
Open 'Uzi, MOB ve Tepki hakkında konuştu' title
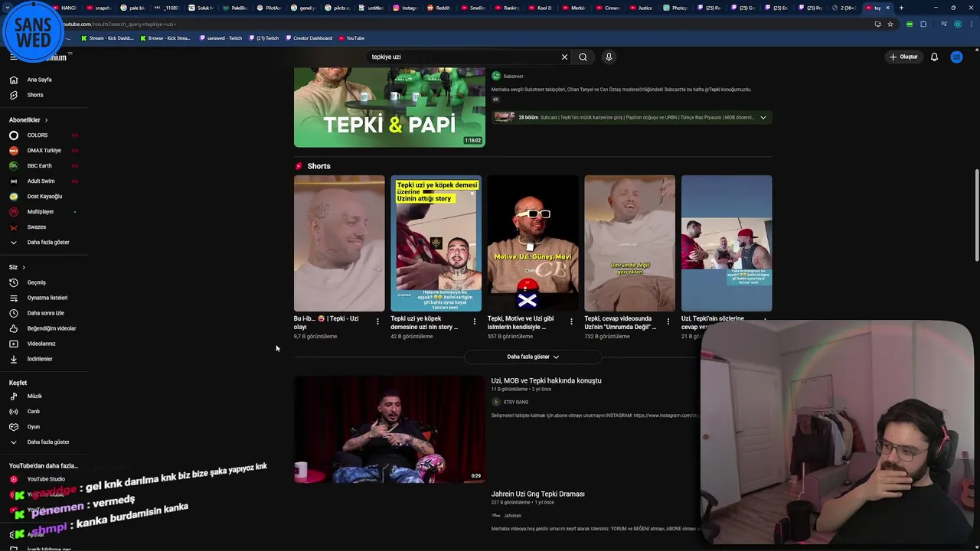tap(546, 380)
